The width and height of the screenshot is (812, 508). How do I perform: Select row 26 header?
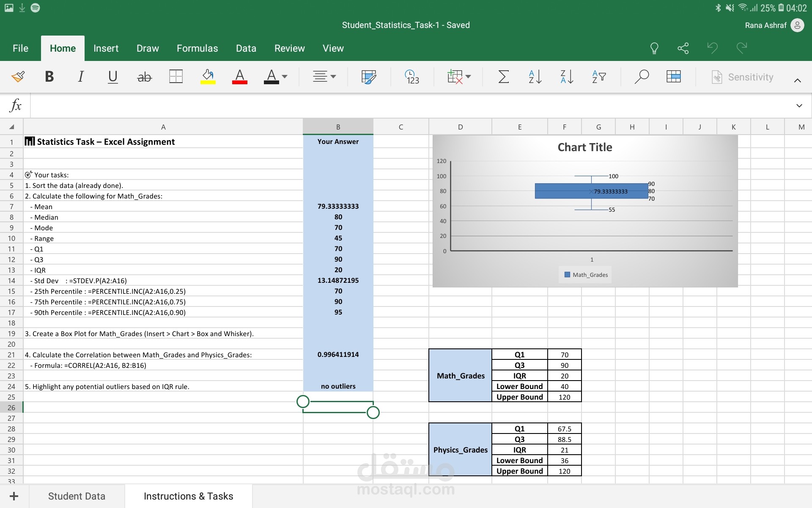11,408
